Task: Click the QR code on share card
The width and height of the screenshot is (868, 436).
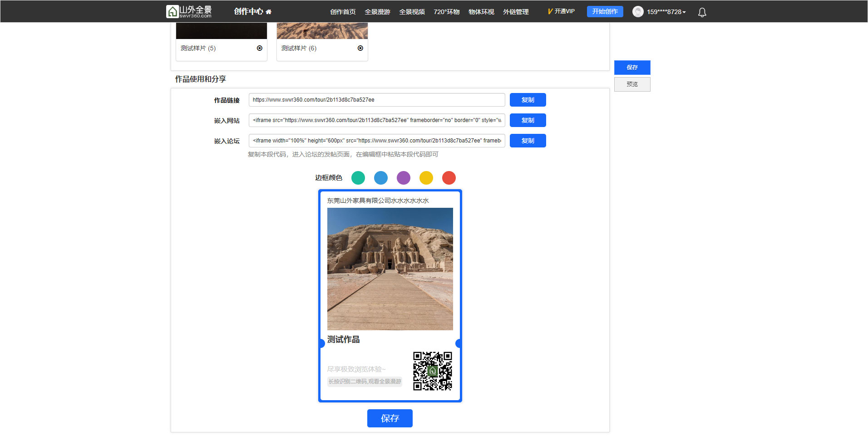Action: pyautogui.click(x=432, y=371)
